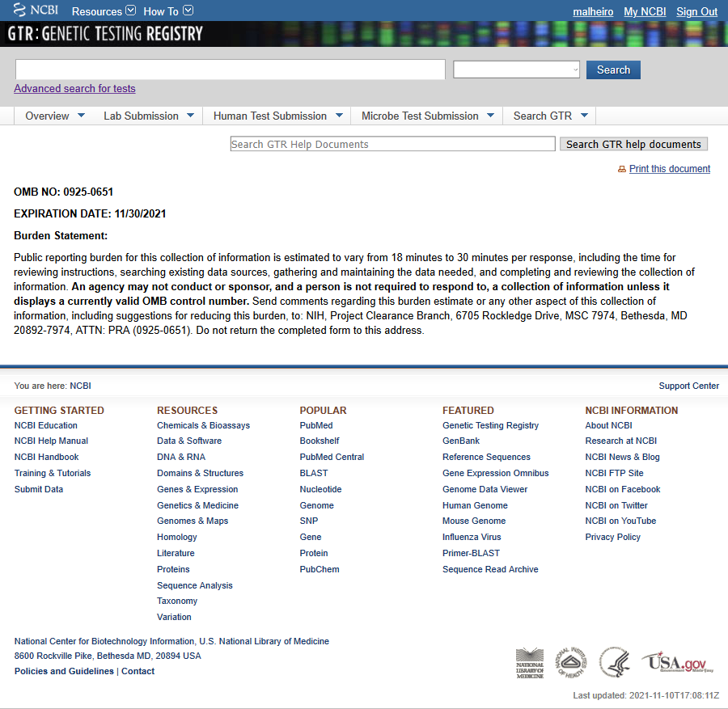Open the Primer-BLAST link

click(472, 553)
